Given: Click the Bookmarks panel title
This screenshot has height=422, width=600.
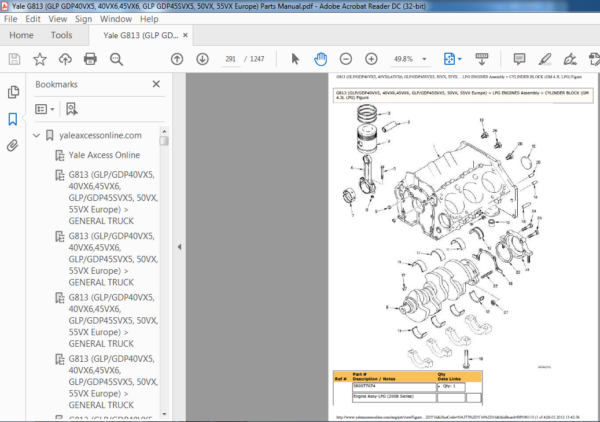Looking at the screenshot, I should (56, 84).
